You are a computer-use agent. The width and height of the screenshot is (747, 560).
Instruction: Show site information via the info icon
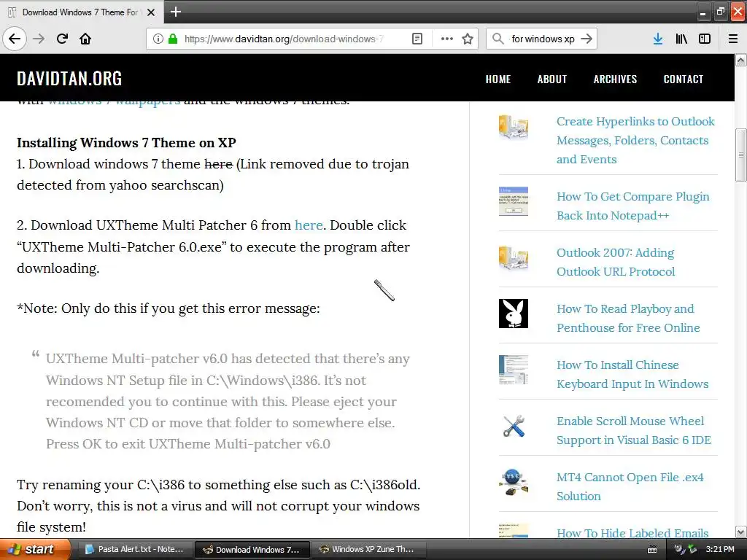point(158,39)
